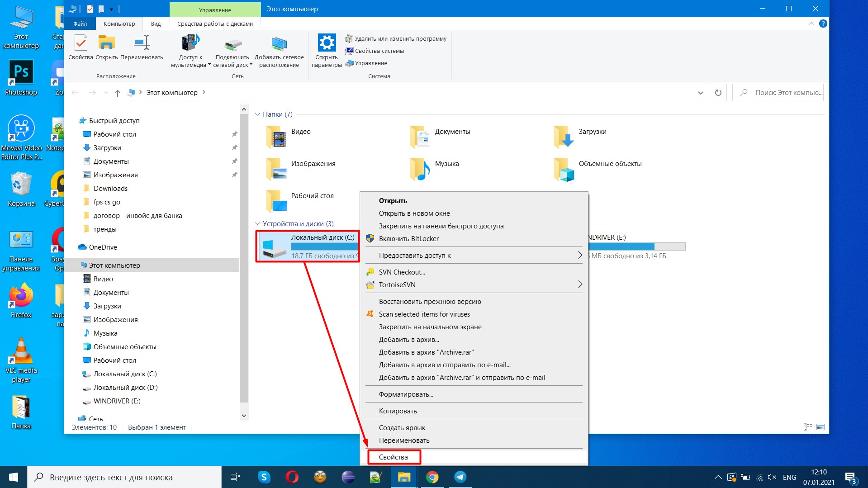868x488 pixels.
Task: Open Telegram from the taskbar
Action: coord(460,477)
